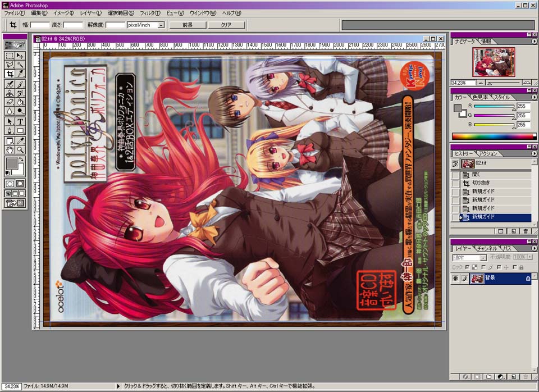Image resolution: width=539 pixels, height=392 pixels.
Task: Open the 通常 blend mode dropdown
Action: [483, 258]
